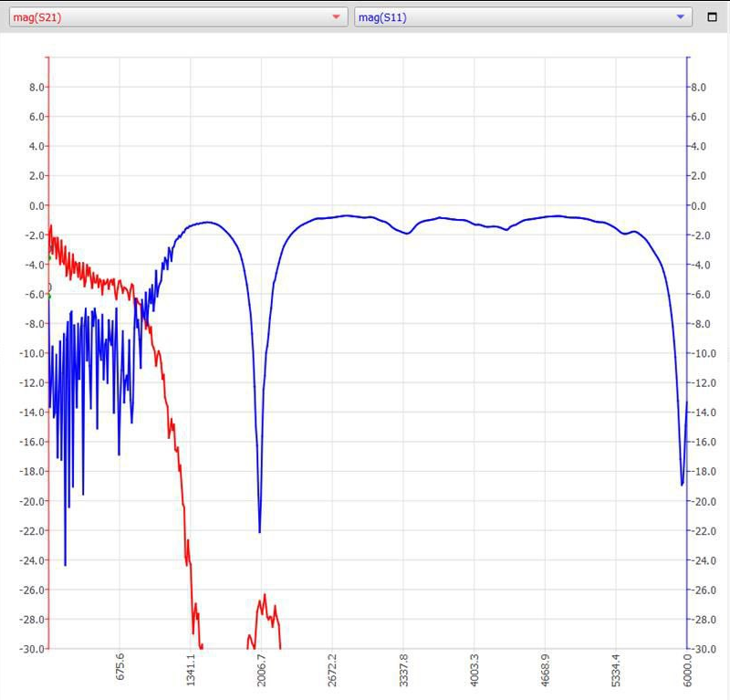Viewport: 730px width, 700px height.
Task: Click the red arrow of the S21 selector
Action: [336, 17]
